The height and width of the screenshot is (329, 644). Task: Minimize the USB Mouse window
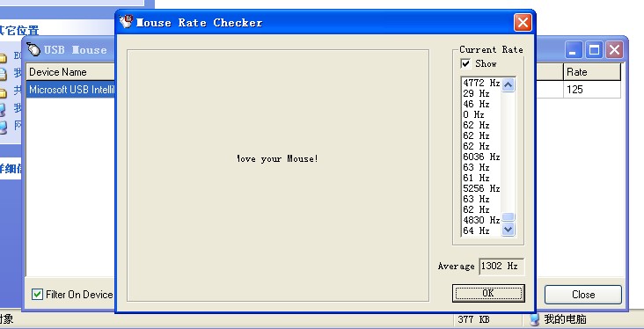(574, 50)
